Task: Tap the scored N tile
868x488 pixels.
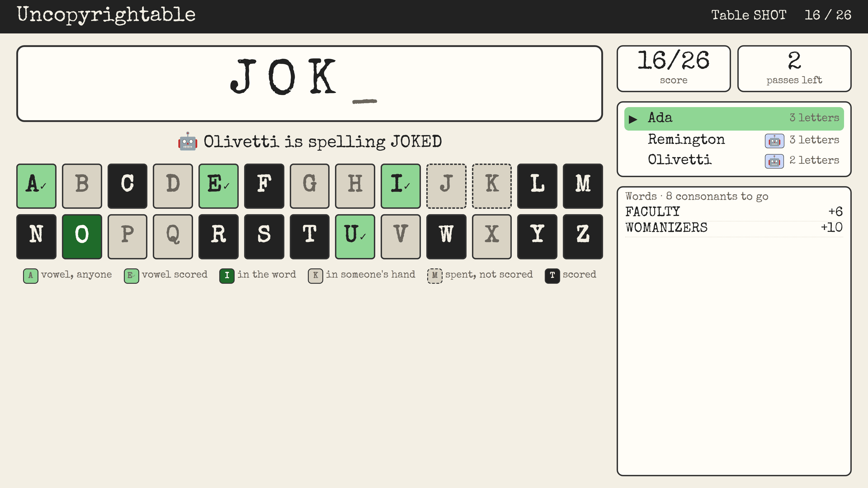Action: point(36,237)
